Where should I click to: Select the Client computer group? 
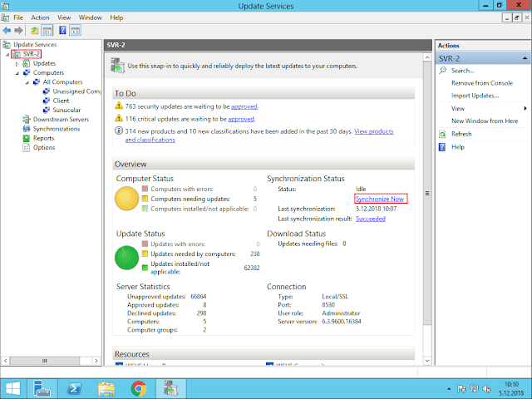tap(61, 101)
